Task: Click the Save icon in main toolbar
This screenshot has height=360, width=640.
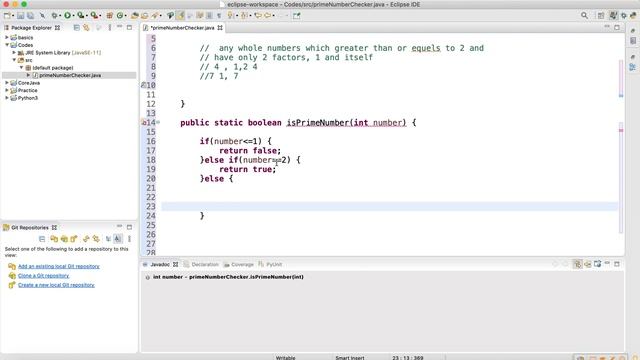Action: (20, 16)
